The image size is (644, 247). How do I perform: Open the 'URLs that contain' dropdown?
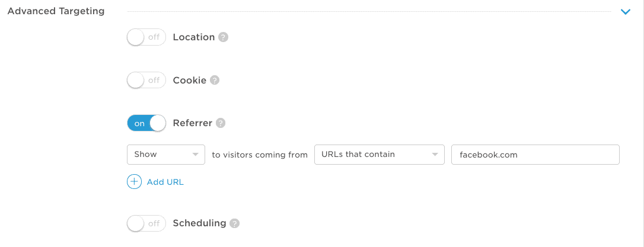(379, 155)
